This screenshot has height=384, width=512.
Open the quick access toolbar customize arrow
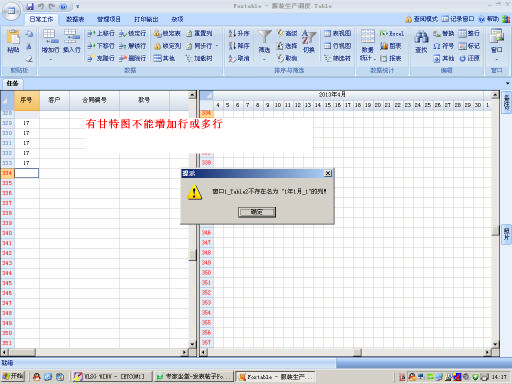click(x=77, y=6)
